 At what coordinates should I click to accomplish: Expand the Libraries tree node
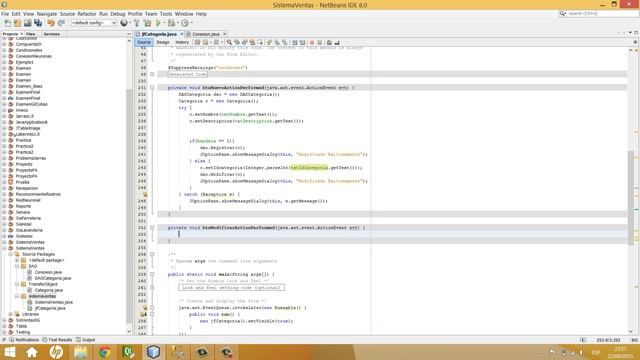(11, 314)
